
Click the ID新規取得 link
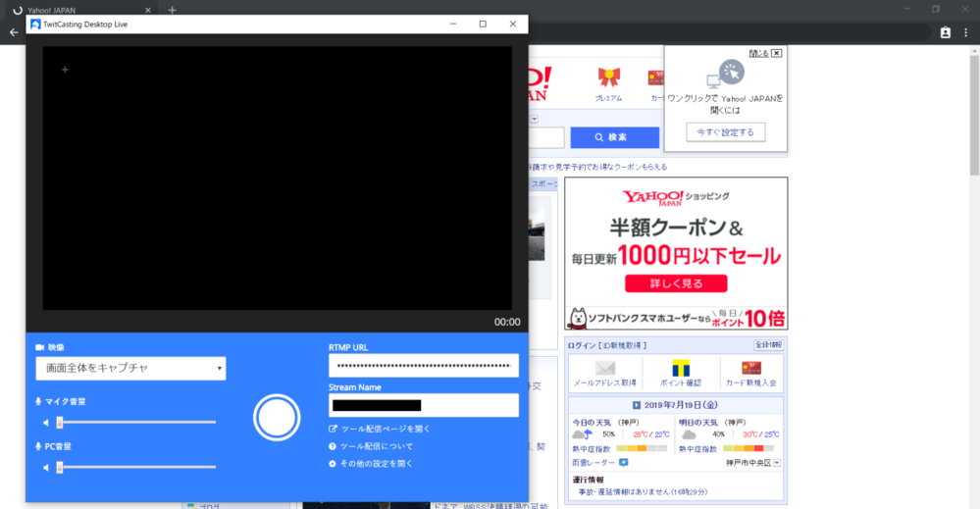point(623,345)
